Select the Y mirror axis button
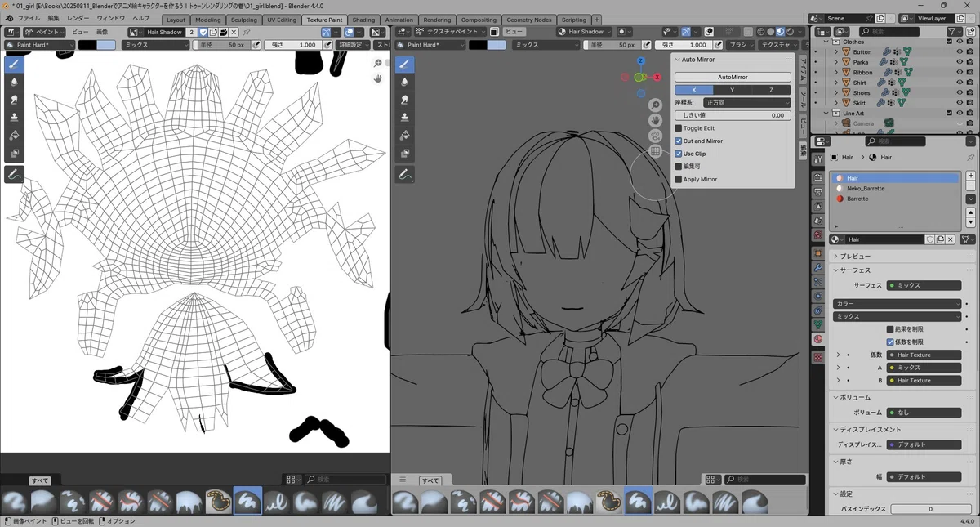Viewport: 980px width, 527px height. (732, 90)
